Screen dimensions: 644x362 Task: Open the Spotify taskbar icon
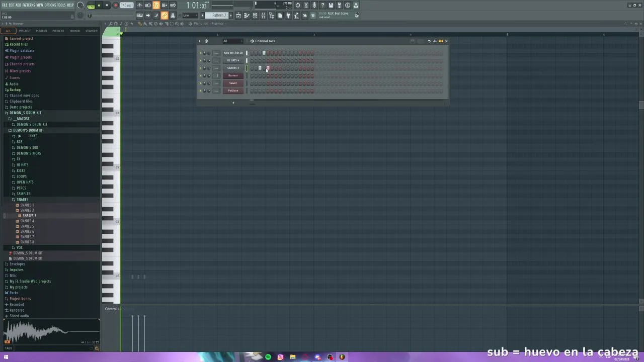point(268,357)
